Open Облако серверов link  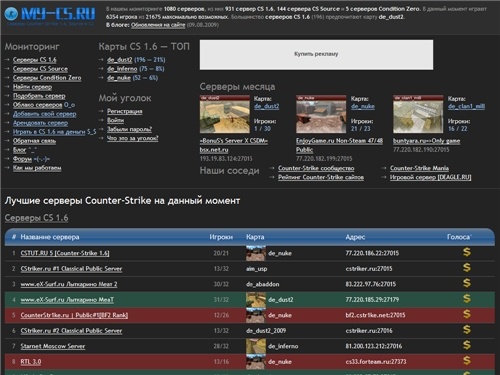tap(38, 105)
